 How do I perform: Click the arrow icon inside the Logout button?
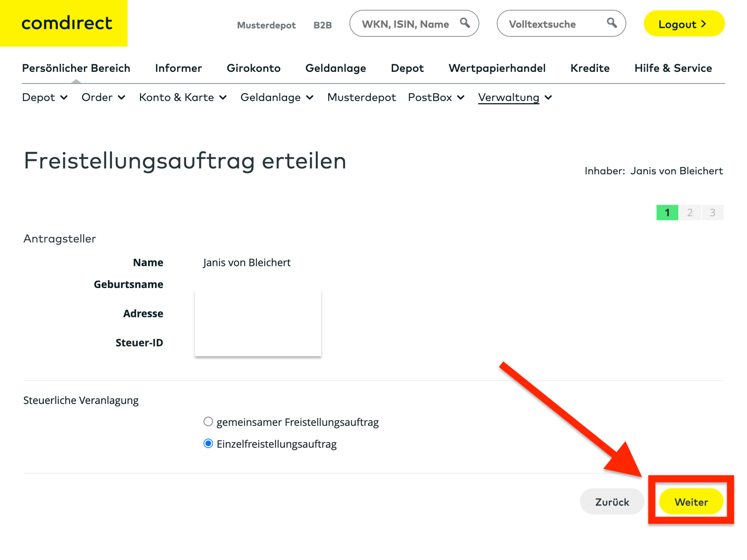(x=703, y=24)
